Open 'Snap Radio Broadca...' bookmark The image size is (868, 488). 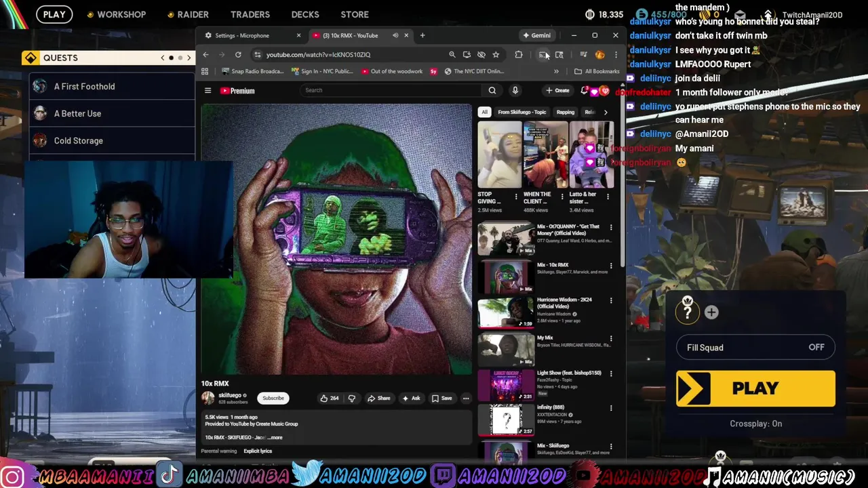pyautogui.click(x=252, y=71)
